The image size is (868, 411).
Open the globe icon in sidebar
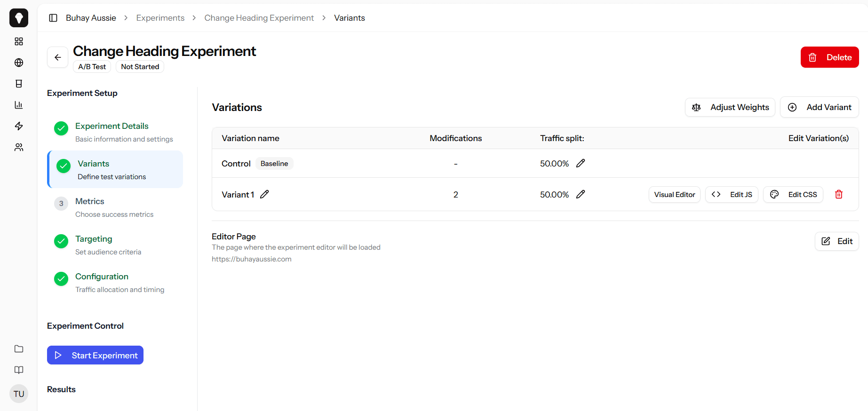[x=19, y=63]
